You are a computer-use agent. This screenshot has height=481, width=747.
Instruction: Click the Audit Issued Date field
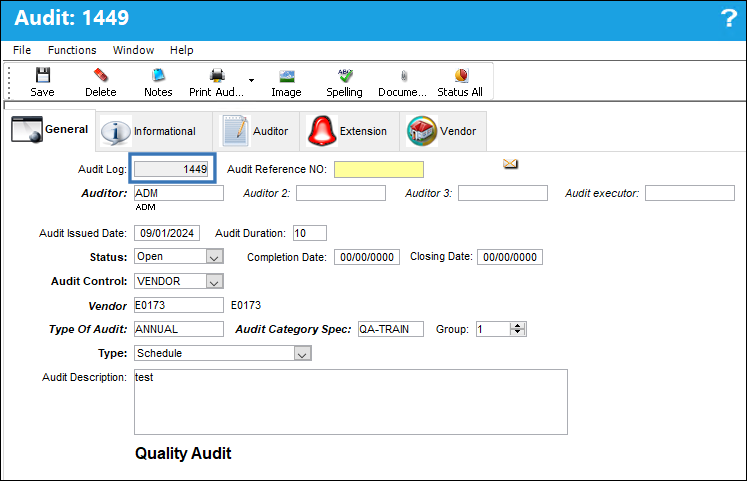click(x=167, y=233)
